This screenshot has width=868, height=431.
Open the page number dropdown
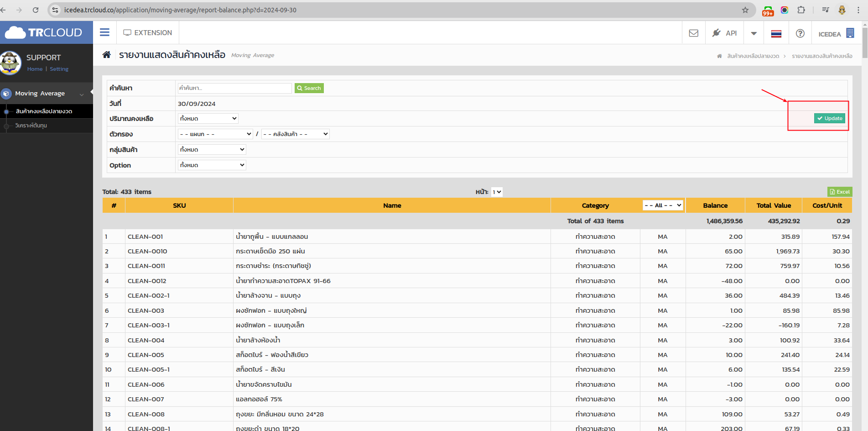coord(497,192)
